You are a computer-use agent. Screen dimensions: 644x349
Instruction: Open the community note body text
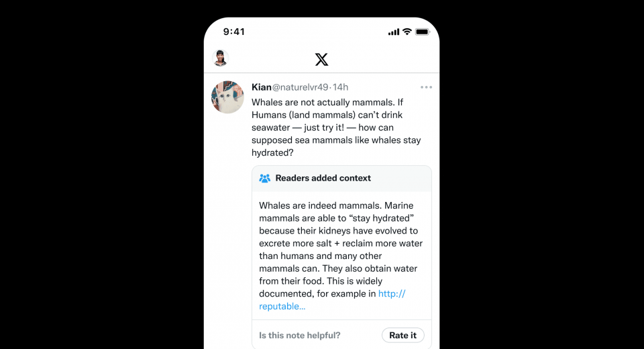[x=341, y=256]
